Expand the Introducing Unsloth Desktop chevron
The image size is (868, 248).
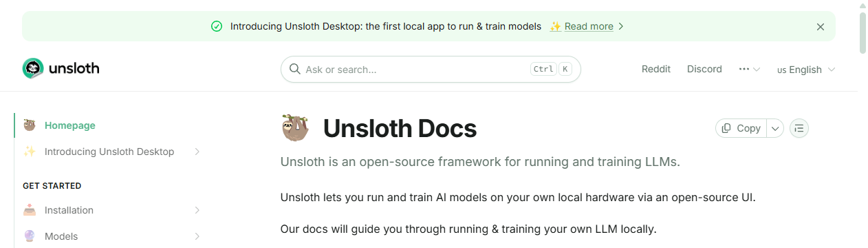197,152
